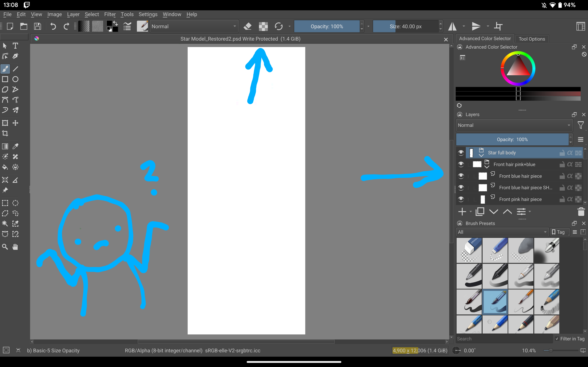Select the Text tool

pyautogui.click(x=15, y=46)
